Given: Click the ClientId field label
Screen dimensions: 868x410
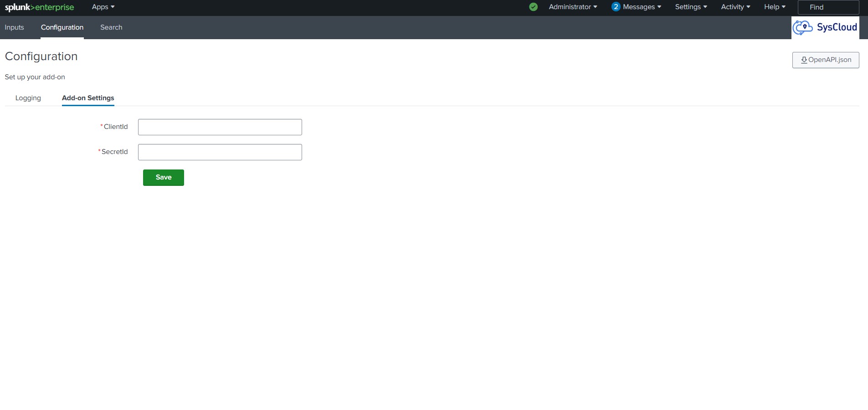Looking at the screenshot, I should click(116, 127).
